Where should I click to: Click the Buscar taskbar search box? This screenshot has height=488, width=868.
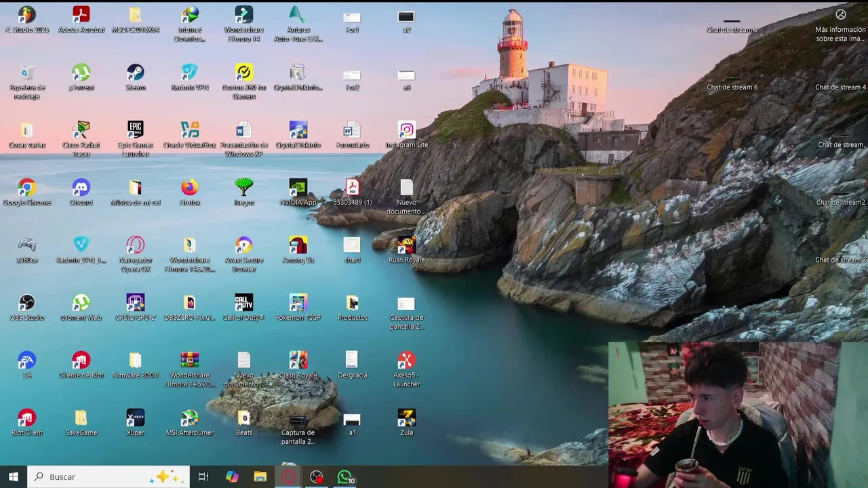[x=108, y=476]
